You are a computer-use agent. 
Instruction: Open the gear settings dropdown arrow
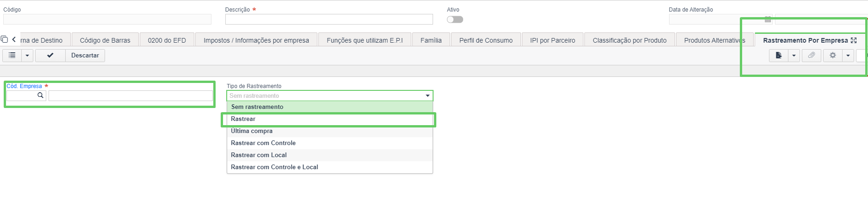(x=848, y=56)
